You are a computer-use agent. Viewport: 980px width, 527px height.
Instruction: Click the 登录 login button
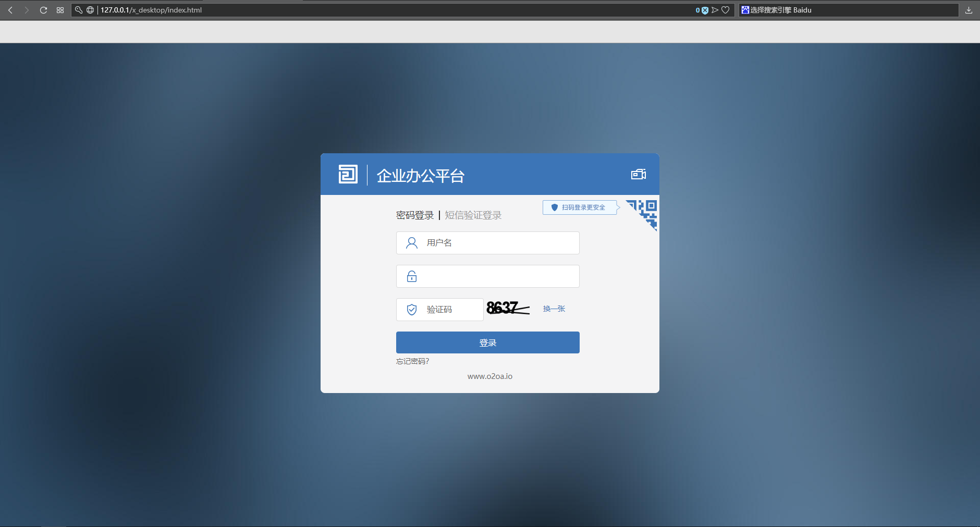point(487,342)
